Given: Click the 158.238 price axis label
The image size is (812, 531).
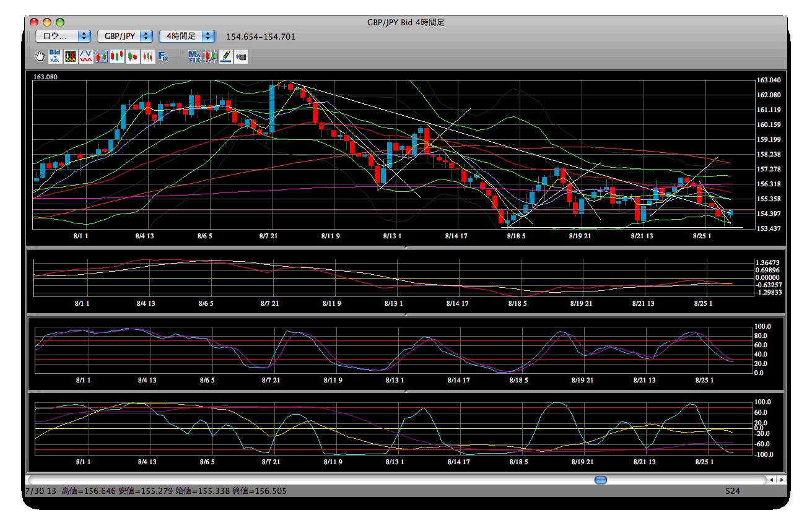Looking at the screenshot, I should [x=769, y=155].
